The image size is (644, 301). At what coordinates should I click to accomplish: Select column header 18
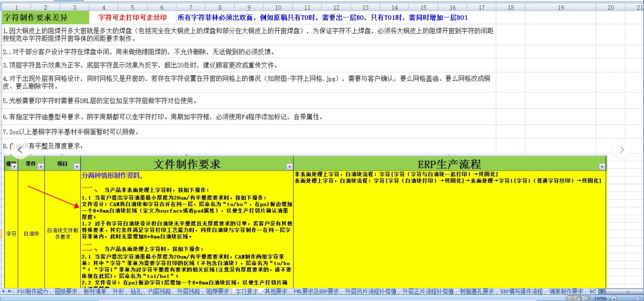click(511, 7)
